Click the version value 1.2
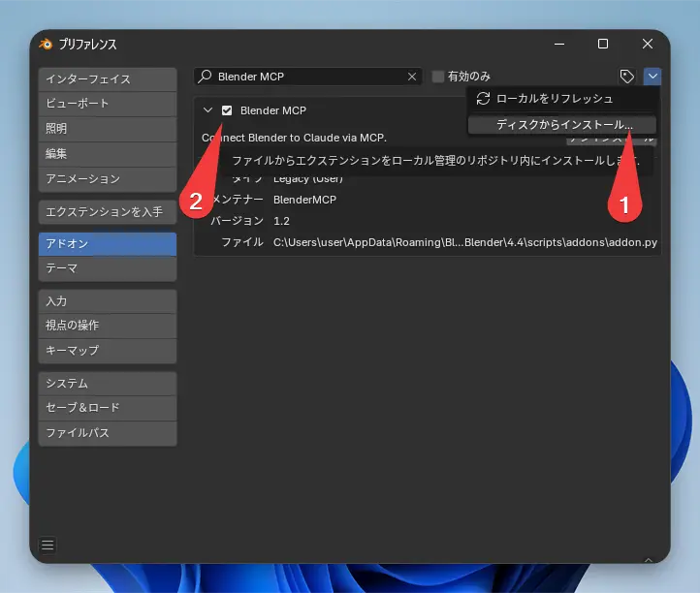This screenshot has width=700, height=593. pos(281,221)
